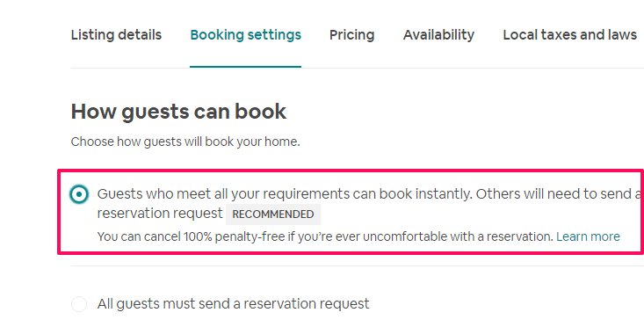This screenshot has width=644, height=327.
Task: Click the divider line below the instant booking option
Action: (x=358, y=265)
